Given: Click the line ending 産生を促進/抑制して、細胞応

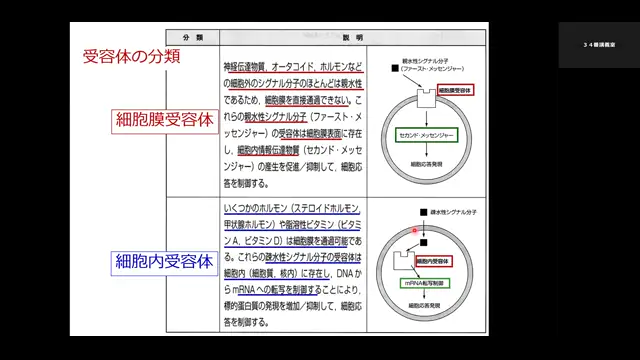Looking at the screenshot, I should pyautogui.click(x=293, y=167).
